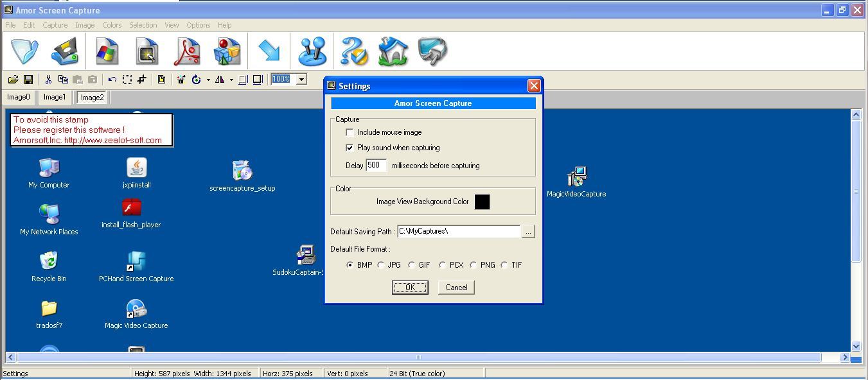Open the Image menu
This screenshot has height=380, width=868.
(x=85, y=25)
